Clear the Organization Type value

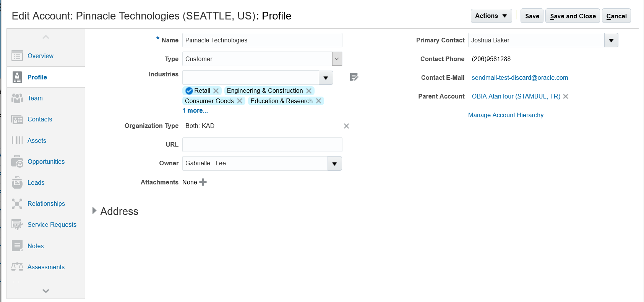[x=346, y=126]
